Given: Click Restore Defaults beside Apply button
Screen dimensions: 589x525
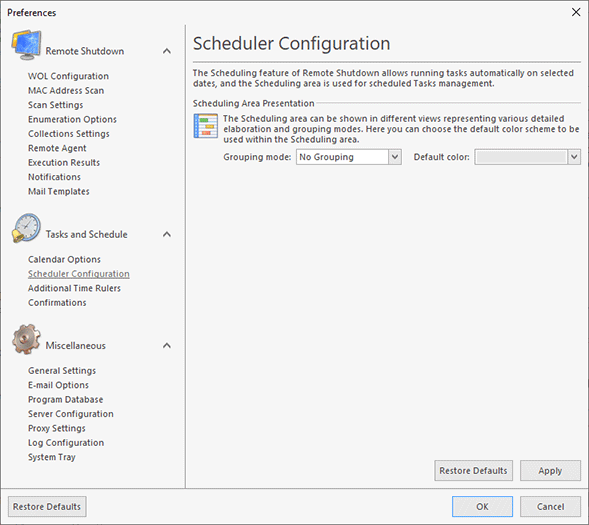Looking at the screenshot, I should 473,471.
